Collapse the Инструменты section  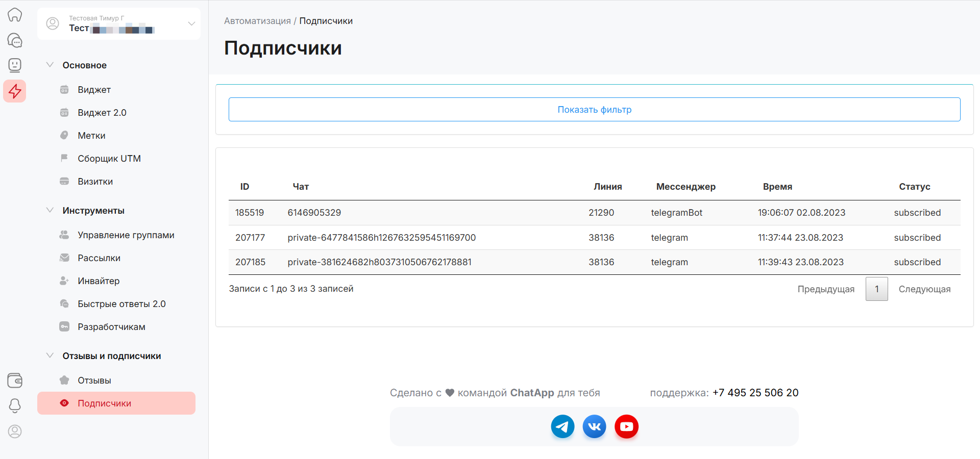click(50, 211)
